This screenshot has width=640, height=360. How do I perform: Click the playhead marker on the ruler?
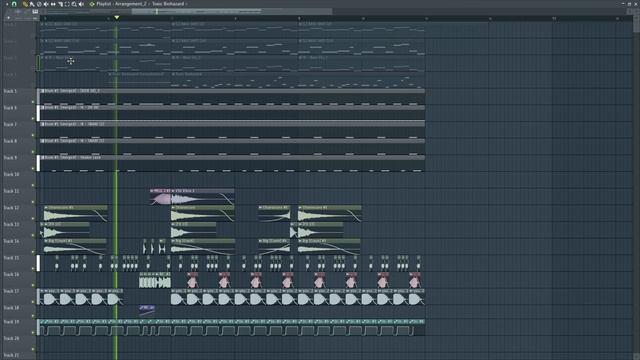coord(117,18)
